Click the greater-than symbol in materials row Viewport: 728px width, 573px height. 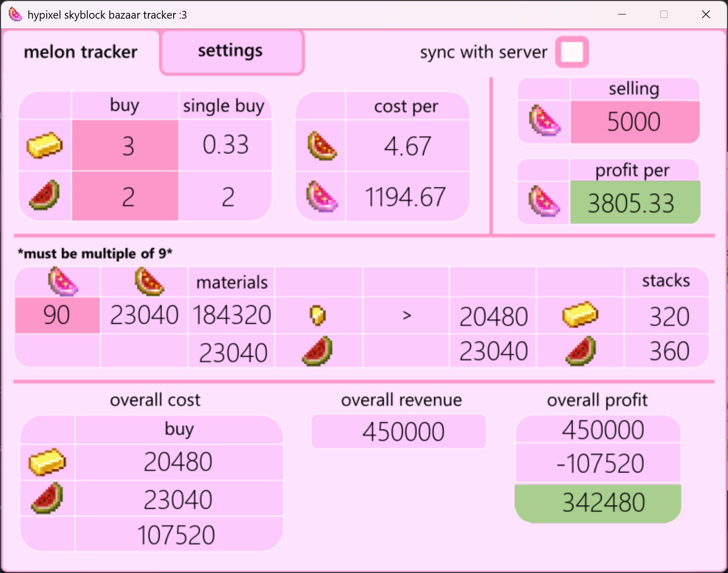(x=407, y=315)
